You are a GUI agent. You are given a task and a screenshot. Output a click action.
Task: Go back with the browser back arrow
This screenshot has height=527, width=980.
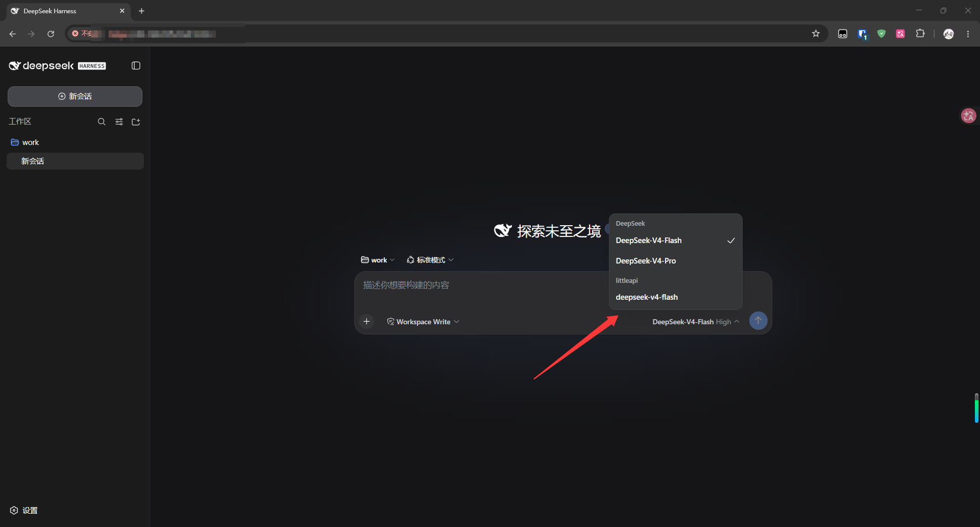[x=13, y=34]
